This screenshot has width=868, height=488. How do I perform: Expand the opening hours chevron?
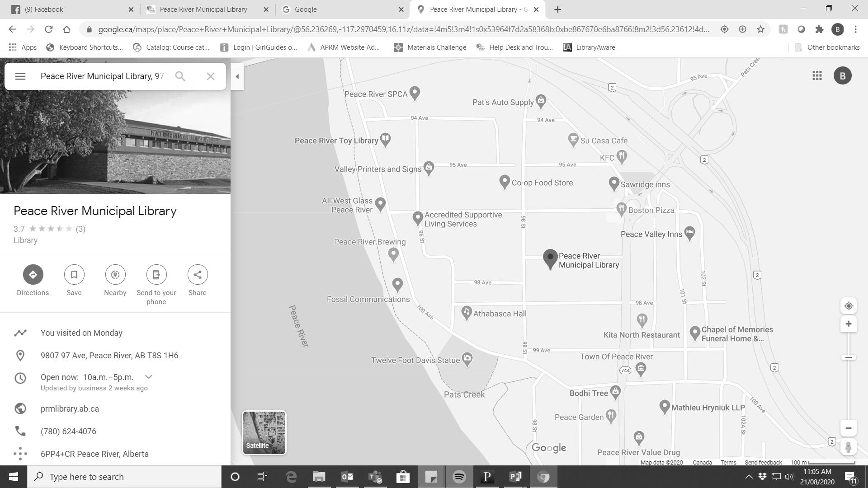point(148,377)
